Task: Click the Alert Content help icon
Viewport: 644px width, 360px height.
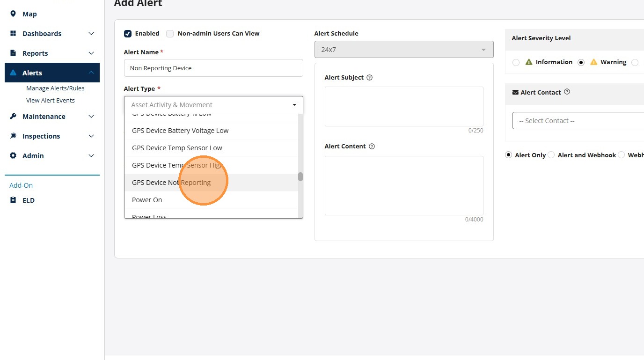Action: (x=372, y=147)
